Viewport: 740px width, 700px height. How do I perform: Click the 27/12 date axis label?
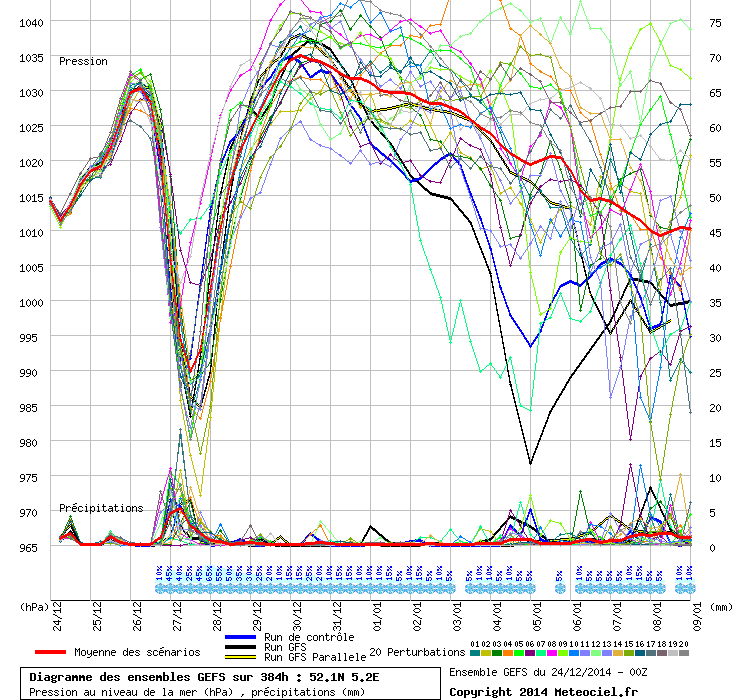click(x=177, y=616)
